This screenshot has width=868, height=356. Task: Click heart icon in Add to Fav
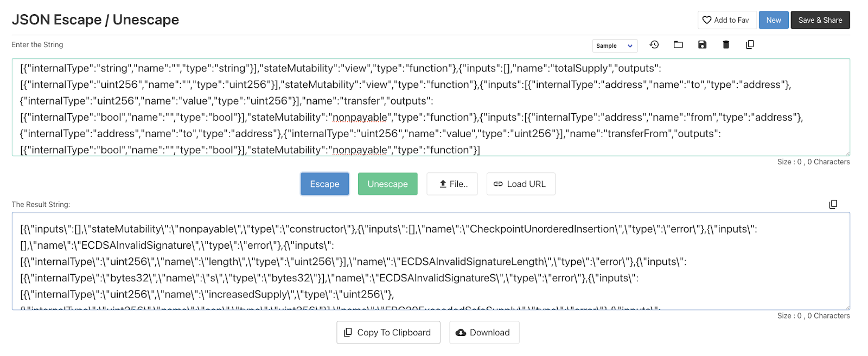[x=707, y=20]
